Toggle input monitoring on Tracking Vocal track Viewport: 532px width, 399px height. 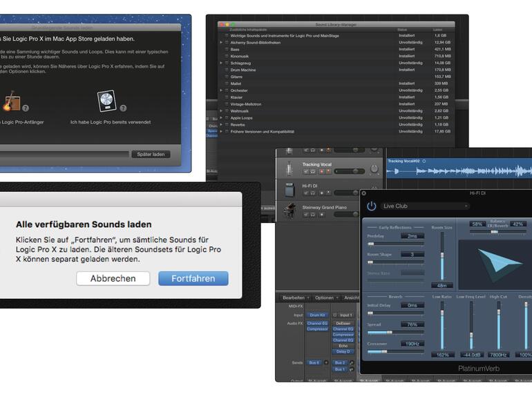tap(328, 171)
